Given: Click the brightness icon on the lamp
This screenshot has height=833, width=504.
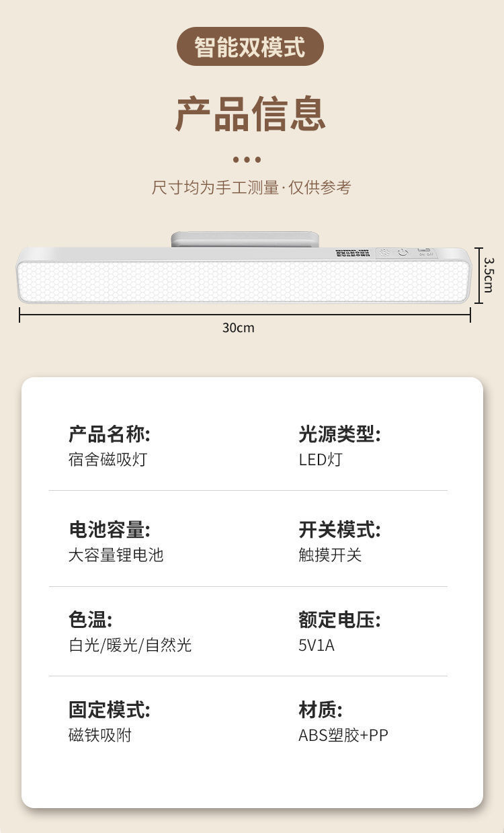Looking at the screenshot, I should click(385, 253).
